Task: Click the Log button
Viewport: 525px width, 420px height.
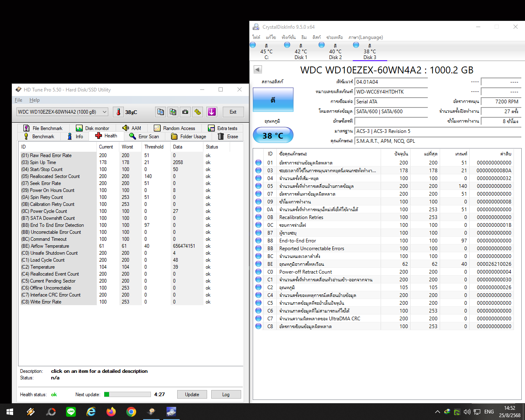Action: click(226, 395)
